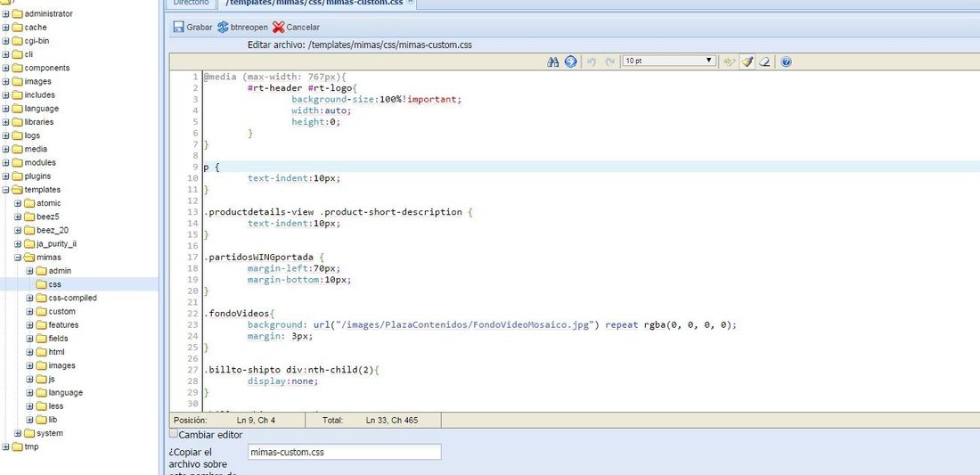Expand the components folder node
The width and height of the screenshot is (980, 475).
pyautogui.click(x=5, y=68)
